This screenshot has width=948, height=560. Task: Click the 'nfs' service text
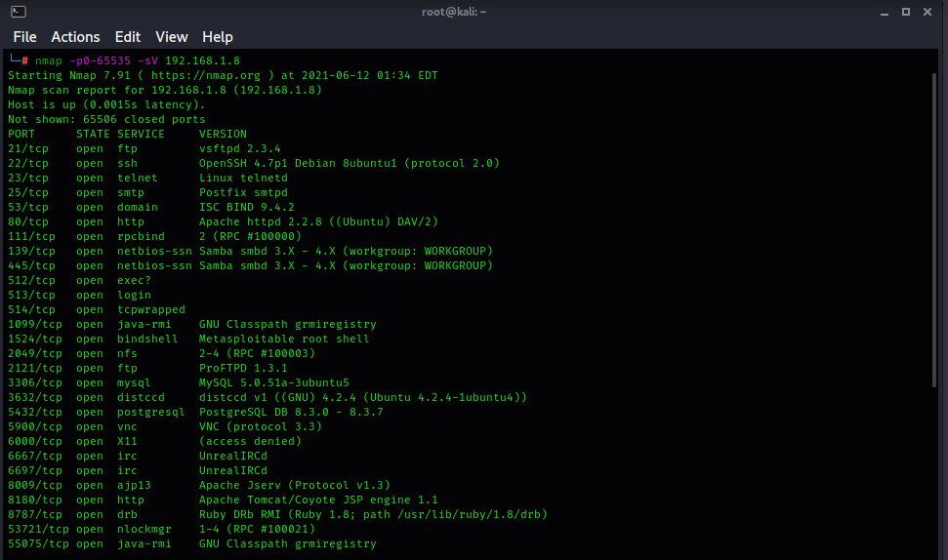pos(127,353)
